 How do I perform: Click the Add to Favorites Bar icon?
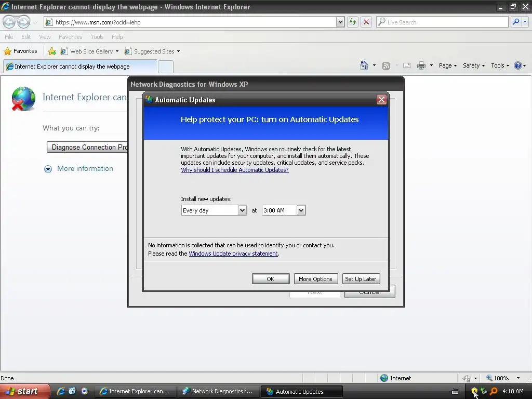(52, 51)
